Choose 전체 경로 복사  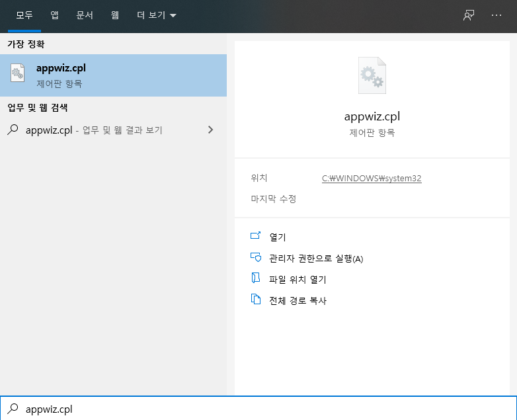pos(298,300)
